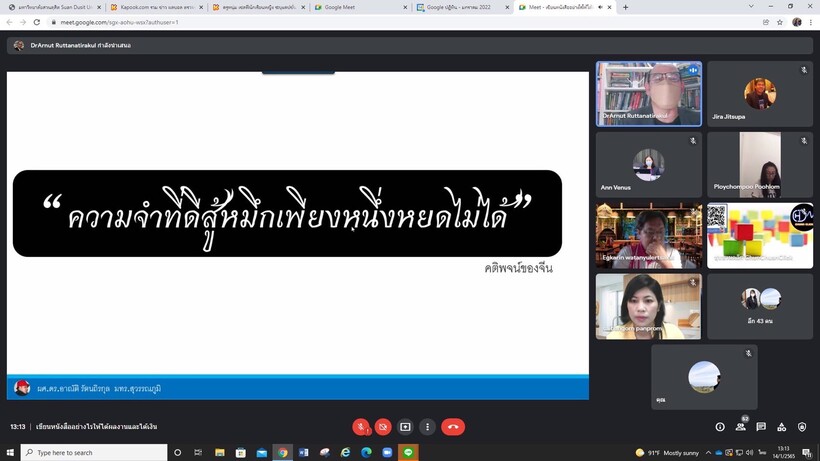
Task: Switch to the Google ปฏิทิน มกราคม 2022 tab
Action: coord(459,7)
